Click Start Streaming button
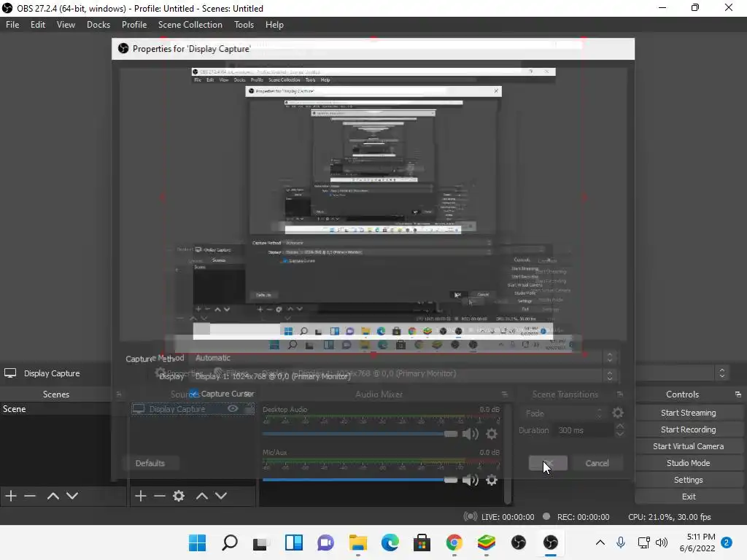The width and height of the screenshot is (747, 560). pyautogui.click(x=688, y=413)
